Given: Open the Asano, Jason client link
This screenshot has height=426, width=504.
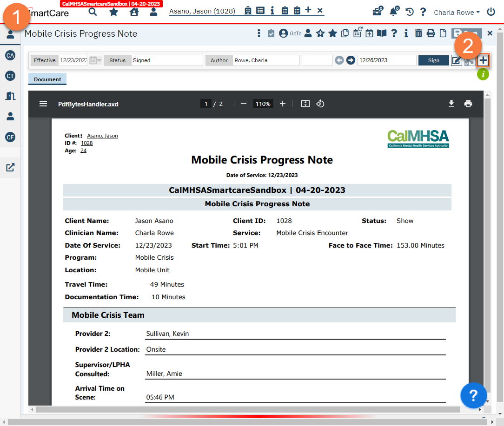Looking at the screenshot, I should click(203, 11).
